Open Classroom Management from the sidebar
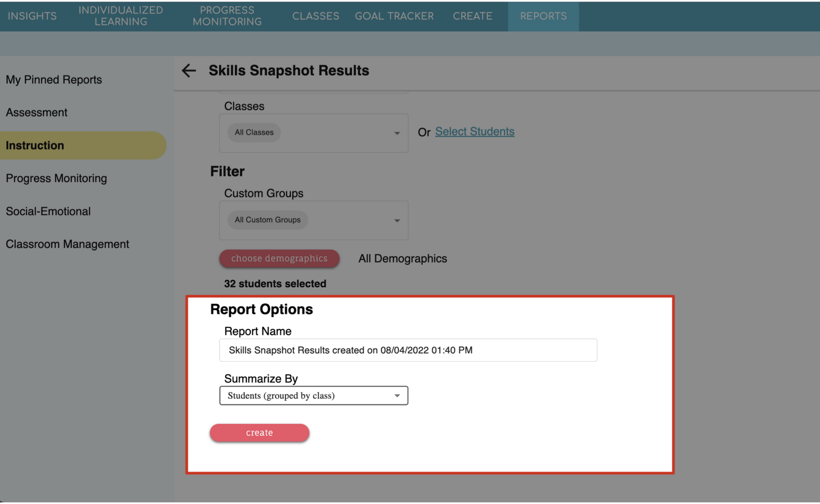The width and height of the screenshot is (820, 504). (67, 244)
